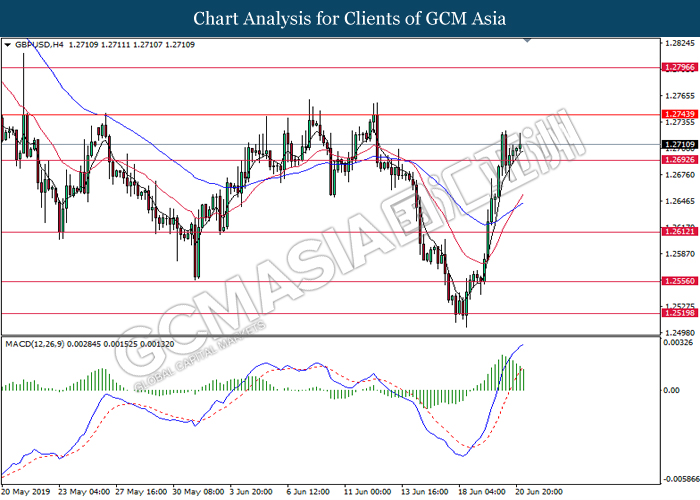Viewport: 700px width, 500px height.
Task: Click the chart title 'Chart Analysis for Clients'
Action: point(349,18)
